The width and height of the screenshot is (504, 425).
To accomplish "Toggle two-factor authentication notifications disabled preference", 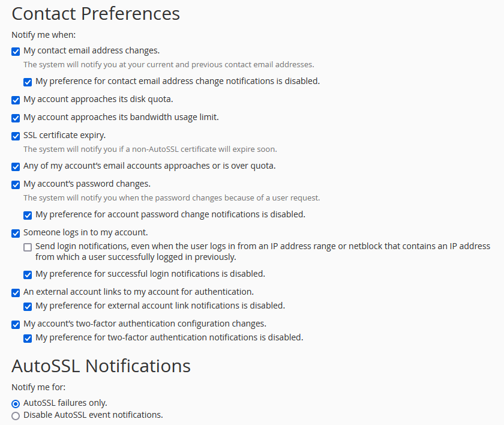I will [x=28, y=338].
